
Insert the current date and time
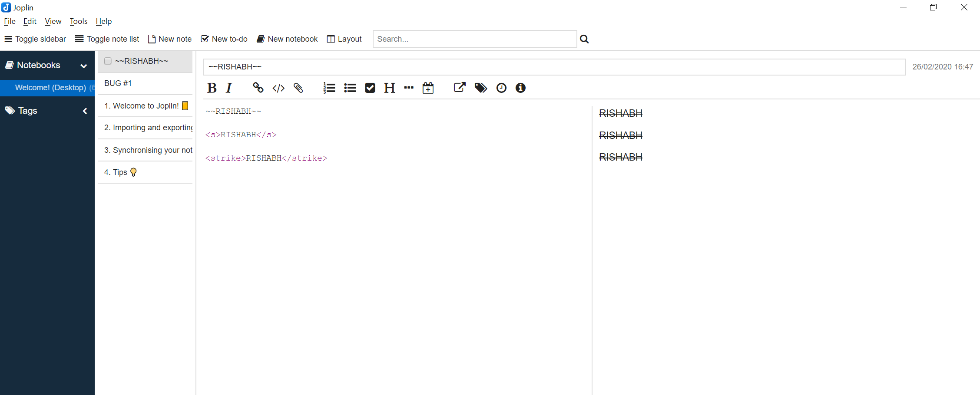(x=428, y=88)
